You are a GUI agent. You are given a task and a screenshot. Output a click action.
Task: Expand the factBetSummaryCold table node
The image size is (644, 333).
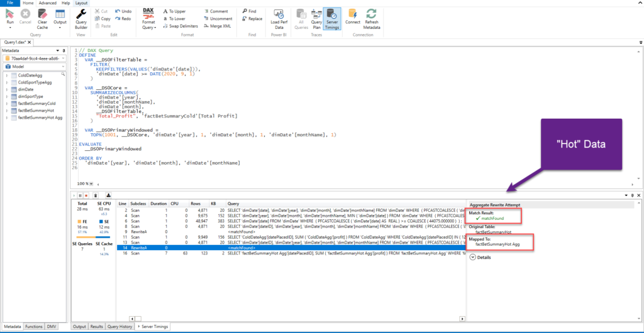(6, 103)
